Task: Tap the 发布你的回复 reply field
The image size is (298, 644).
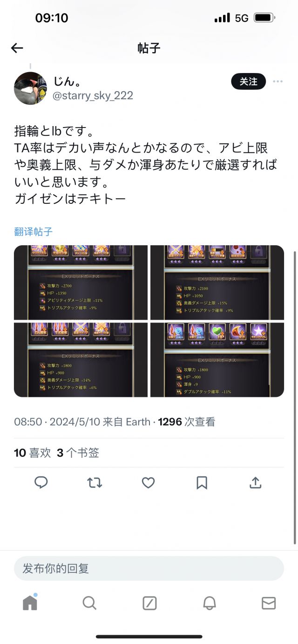Action: click(149, 568)
